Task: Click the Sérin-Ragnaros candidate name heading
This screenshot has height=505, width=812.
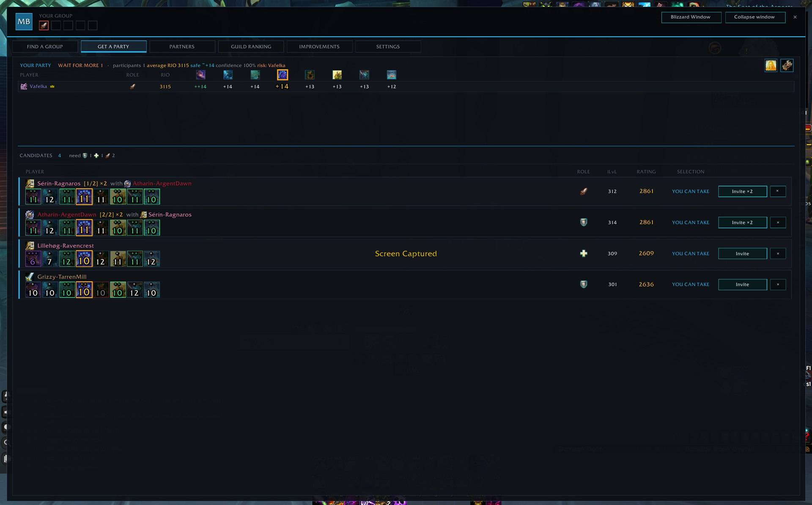Action: pos(59,184)
